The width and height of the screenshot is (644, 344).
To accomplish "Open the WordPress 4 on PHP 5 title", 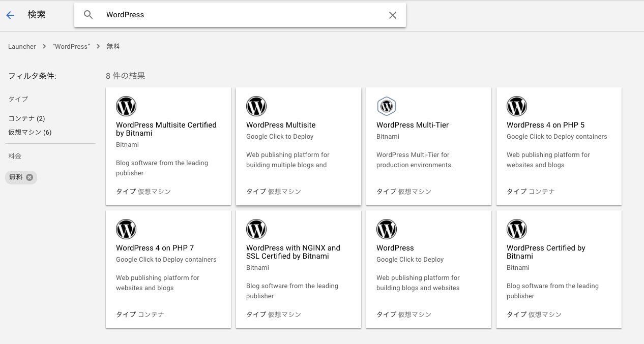I will pyautogui.click(x=546, y=125).
